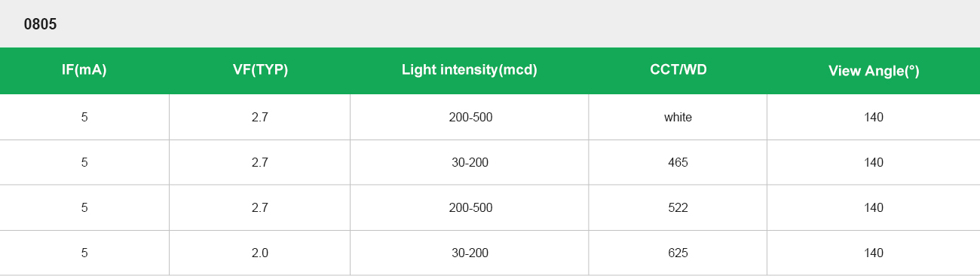Select the 2.0 VF value cell
This screenshot has height=276, width=980.
(260, 253)
